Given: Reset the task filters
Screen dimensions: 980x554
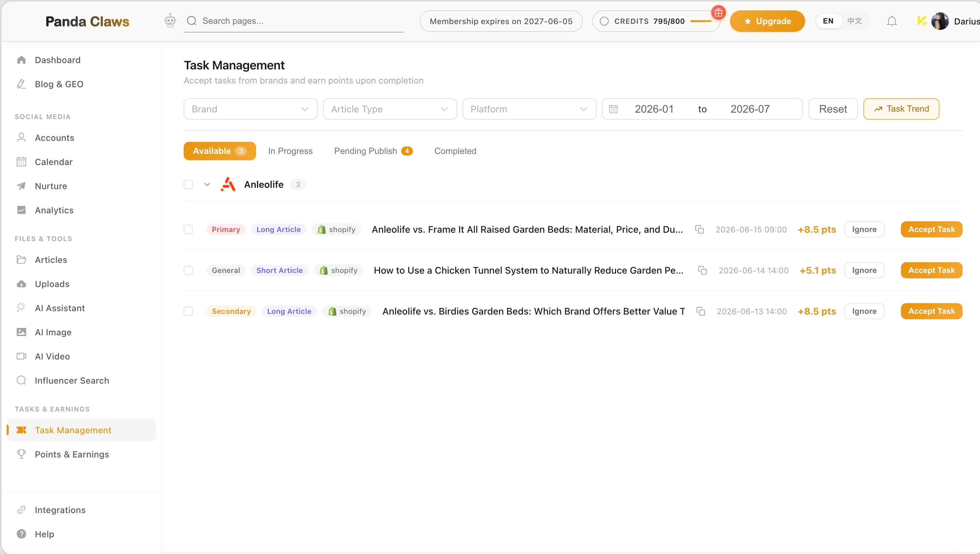Looking at the screenshot, I should pyautogui.click(x=833, y=109).
